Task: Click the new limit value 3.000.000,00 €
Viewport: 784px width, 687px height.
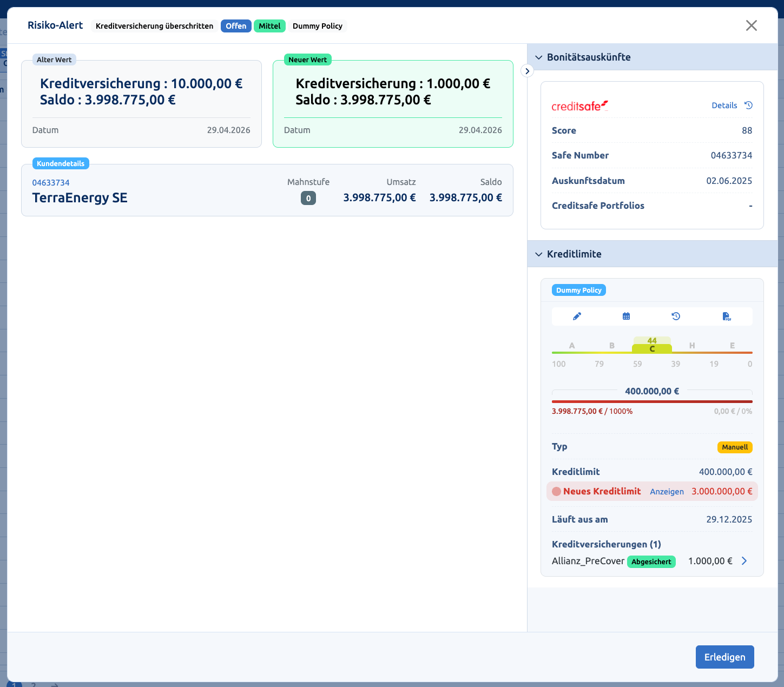Action: click(722, 492)
